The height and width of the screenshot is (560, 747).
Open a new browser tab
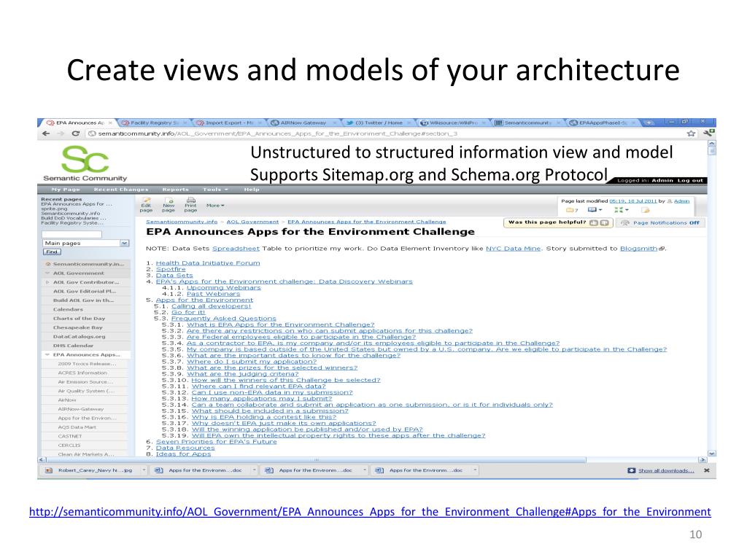[x=649, y=122]
